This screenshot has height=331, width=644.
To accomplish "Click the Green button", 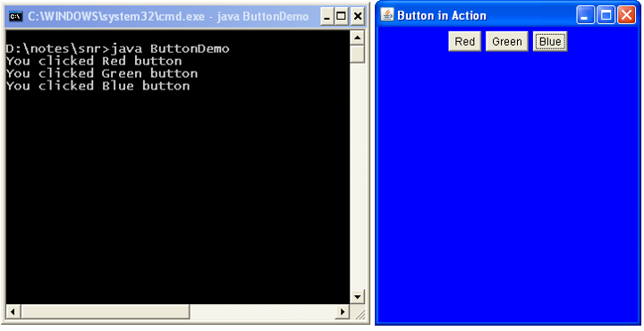I will [507, 41].
